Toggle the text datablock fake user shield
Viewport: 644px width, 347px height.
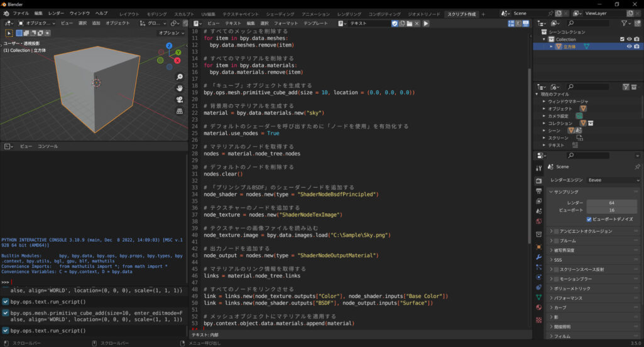pos(395,23)
